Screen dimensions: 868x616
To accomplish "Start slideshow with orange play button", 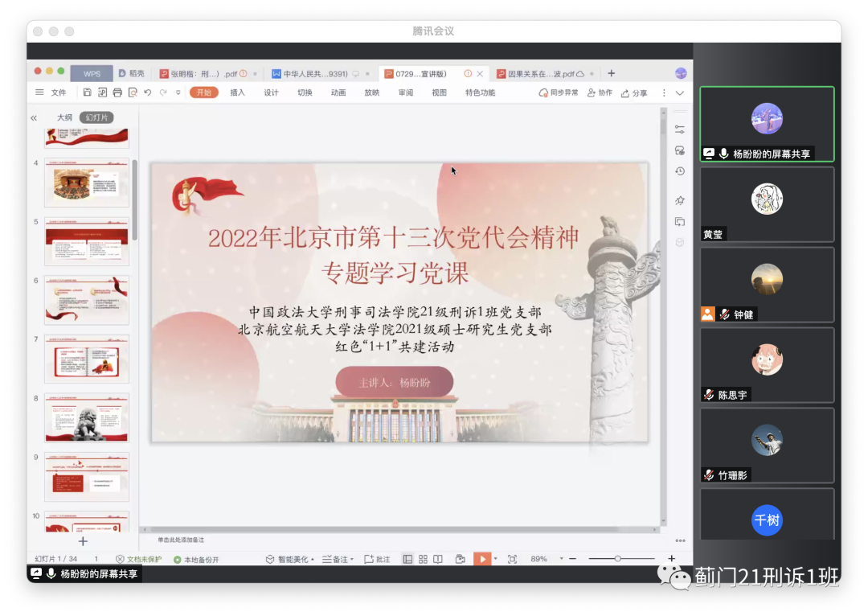I will coord(482,559).
